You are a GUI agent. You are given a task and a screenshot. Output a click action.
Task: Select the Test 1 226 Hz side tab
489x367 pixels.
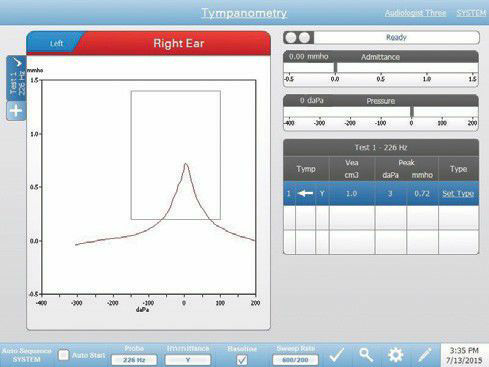pos(16,78)
